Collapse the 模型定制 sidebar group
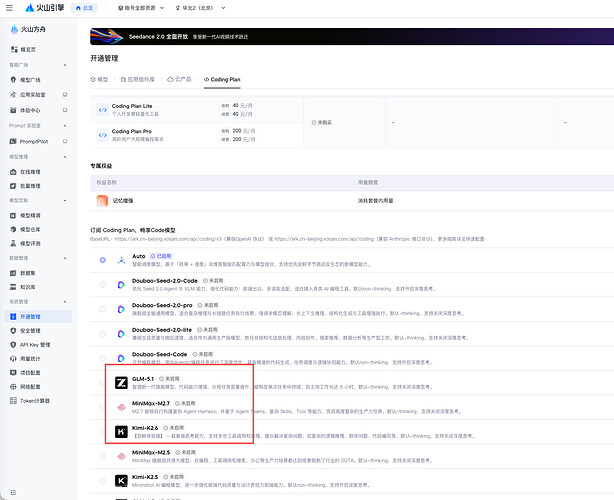The height and width of the screenshot is (500, 614). tap(65, 200)
